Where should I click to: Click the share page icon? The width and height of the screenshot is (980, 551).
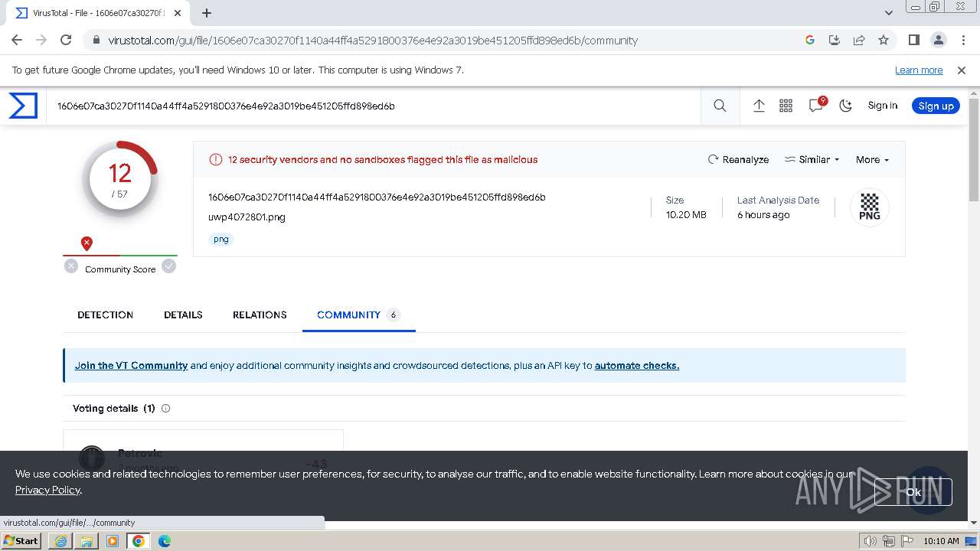[x=859, y=41]
